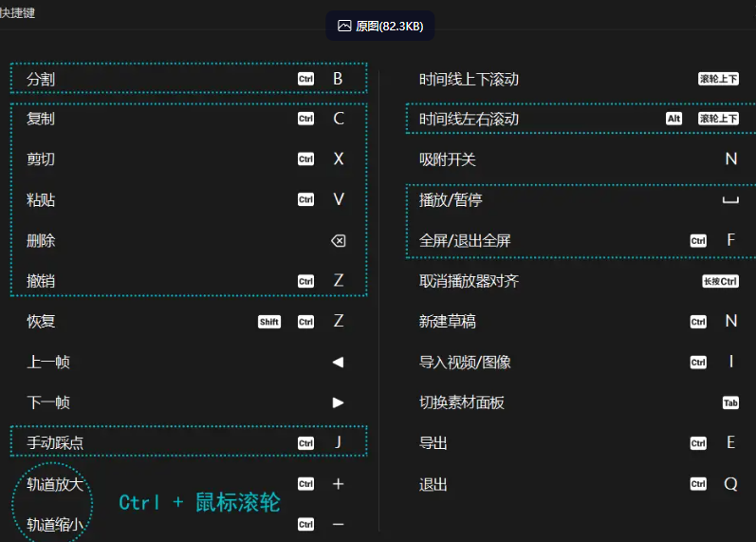Click the Alt key badge for 时间线左右滚动
This screenshot has width=756, height=542.
click(x=673, y=119)
